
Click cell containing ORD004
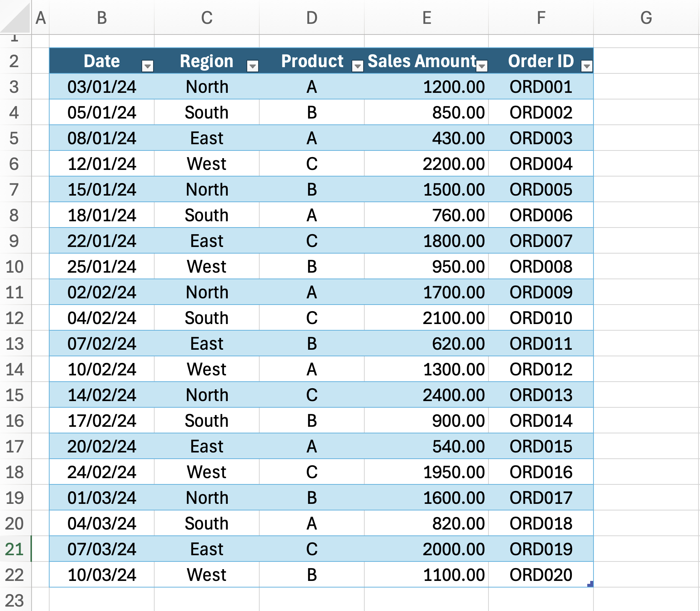pyautogui.click(x=541, y=164)
